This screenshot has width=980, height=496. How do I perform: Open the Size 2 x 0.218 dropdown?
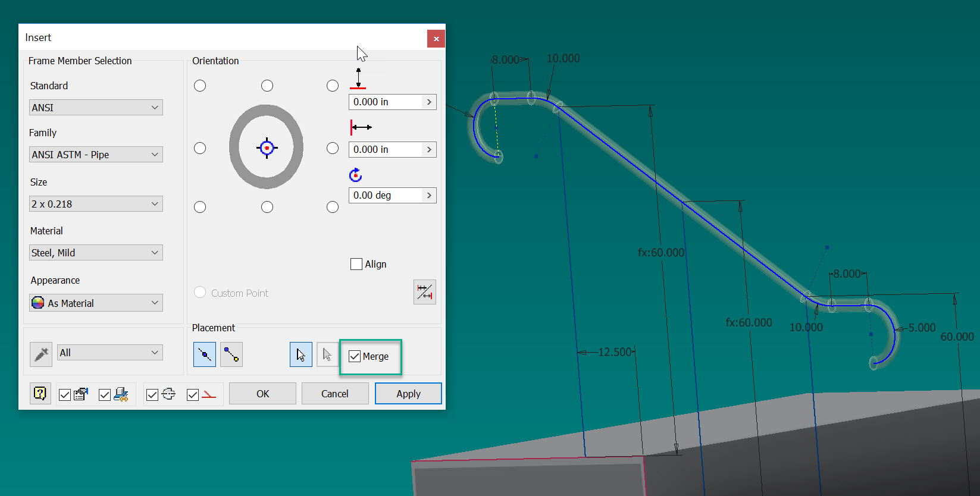coord(96,204)
